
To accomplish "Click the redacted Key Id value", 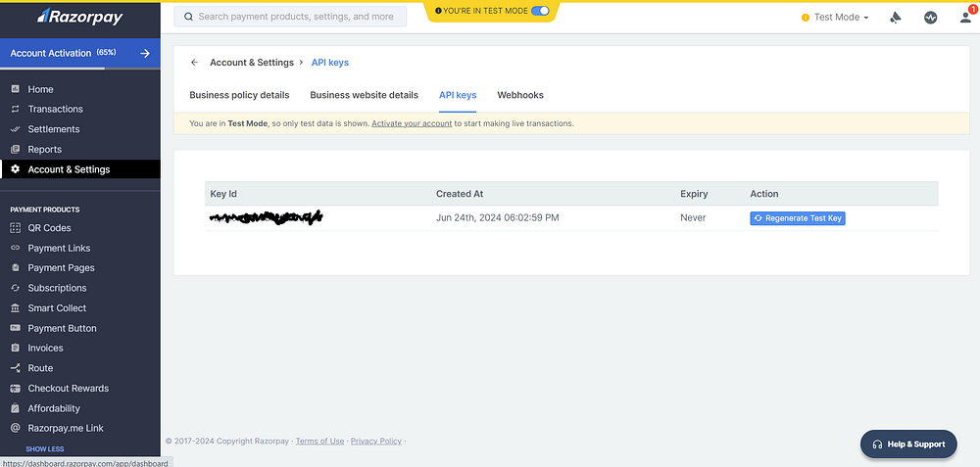I will (x=266, y=217).
